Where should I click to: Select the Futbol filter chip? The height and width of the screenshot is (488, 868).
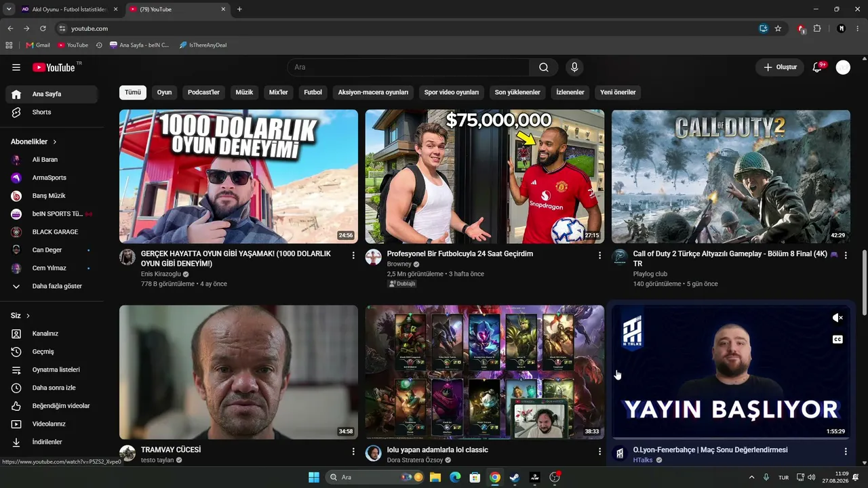313,92
